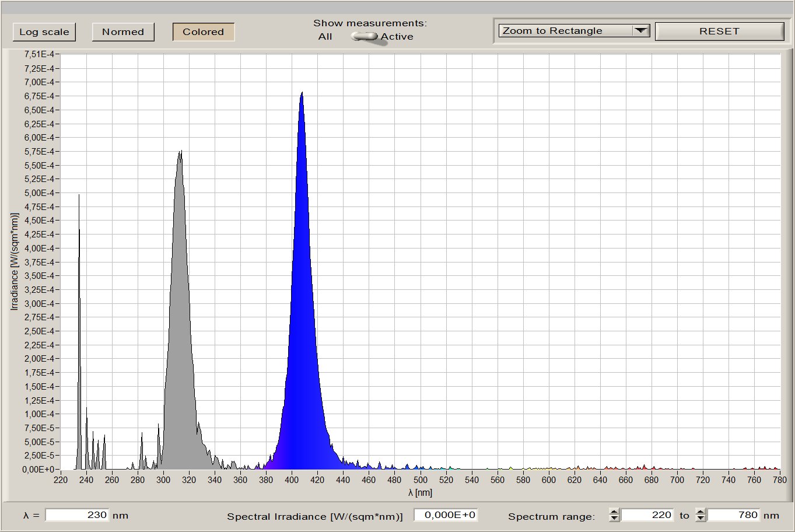Select the Spectral Irradiance value field
The width and height of the screenshot is (795, 532).
(x=446, y=515)
